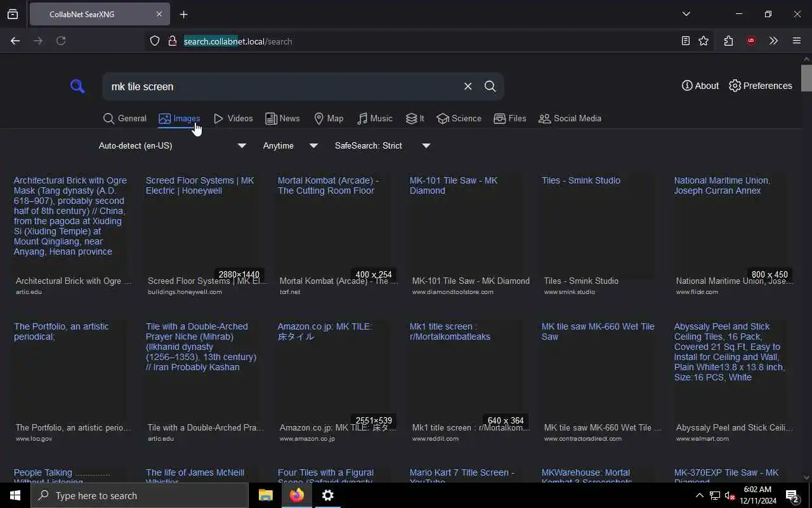
Task: Open Mortal Kombat (Arcade) Cutting Room Floor result
Action: [x=328, y=185]
